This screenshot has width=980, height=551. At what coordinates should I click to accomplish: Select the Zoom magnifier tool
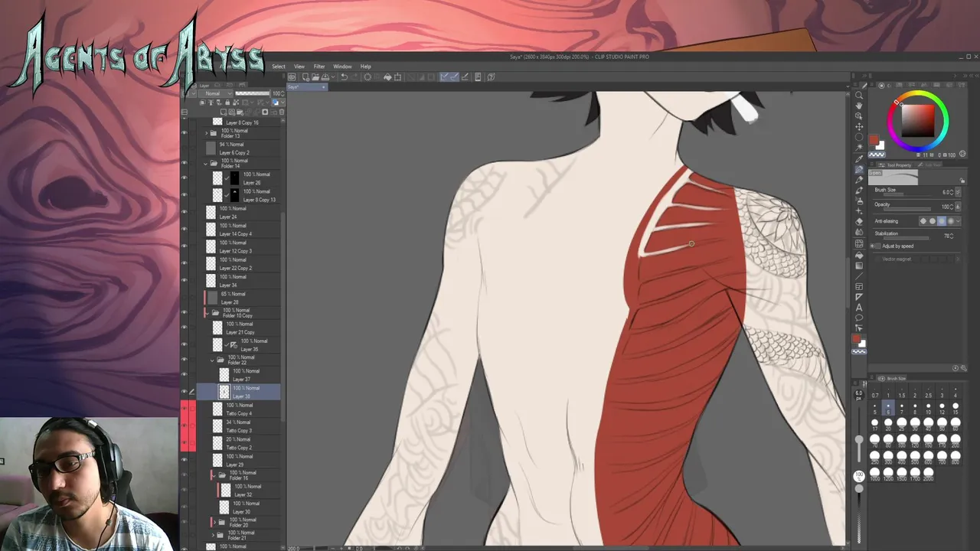859,95
